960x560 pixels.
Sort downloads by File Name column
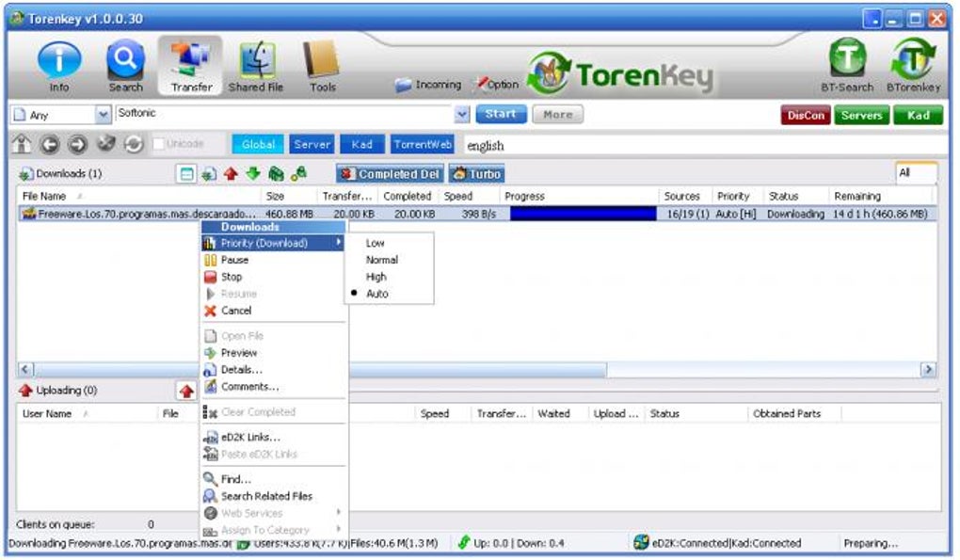coord(139,197)
